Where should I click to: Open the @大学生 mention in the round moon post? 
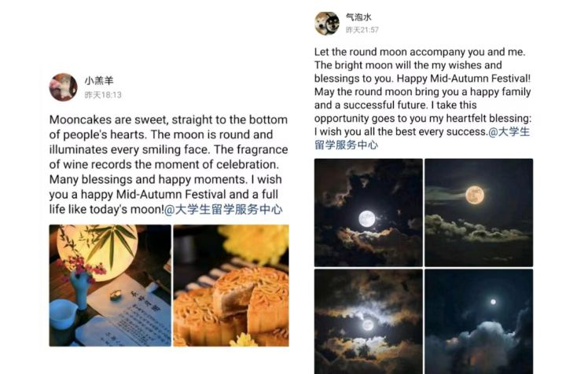pyautogui.click(x=509, y=131)
